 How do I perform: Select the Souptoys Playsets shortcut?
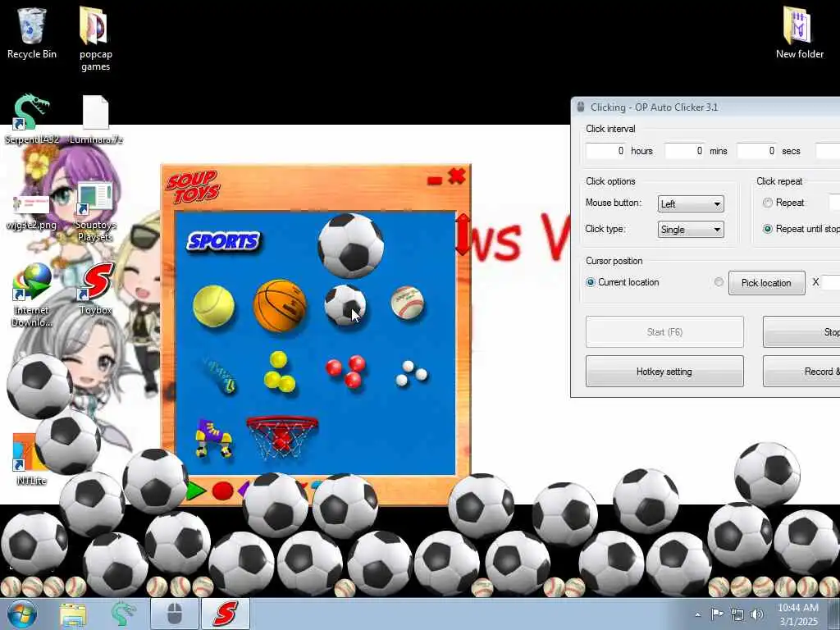[95, 211]
